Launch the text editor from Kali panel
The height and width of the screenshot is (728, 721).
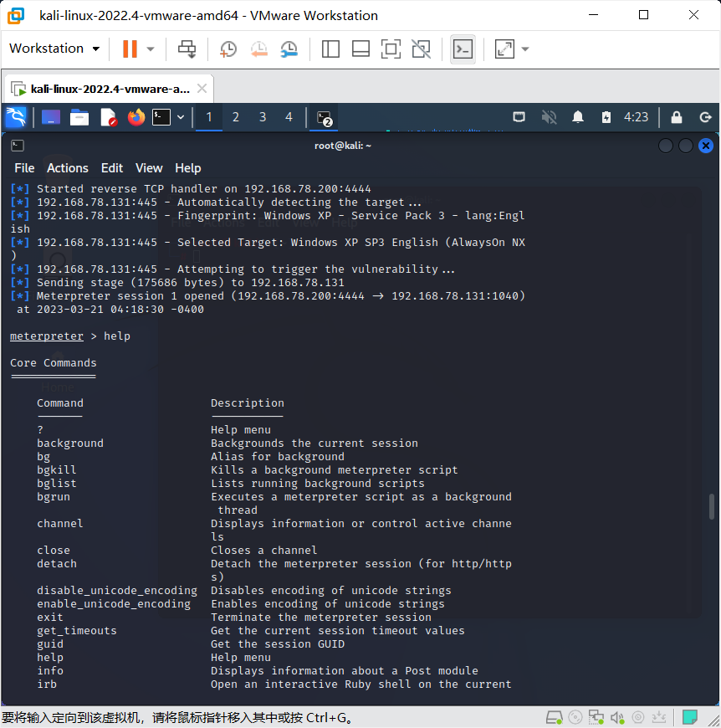(108, 117)
